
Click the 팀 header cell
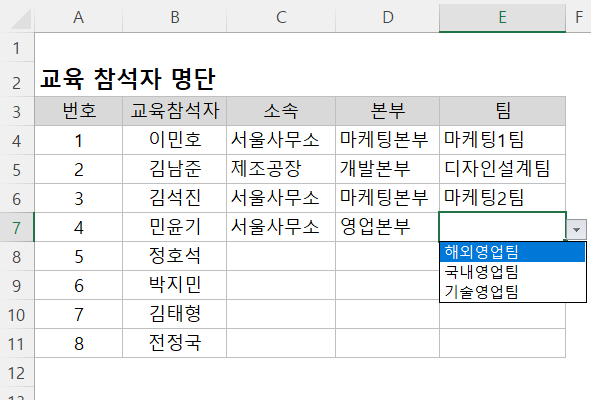tap(502, 111)
